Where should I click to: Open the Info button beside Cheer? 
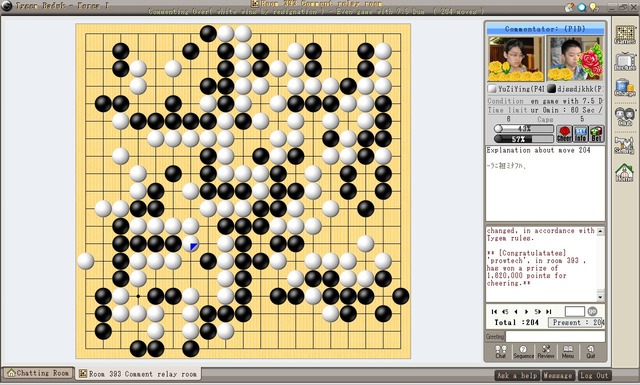pyautogui.click(x=580, y=134)
